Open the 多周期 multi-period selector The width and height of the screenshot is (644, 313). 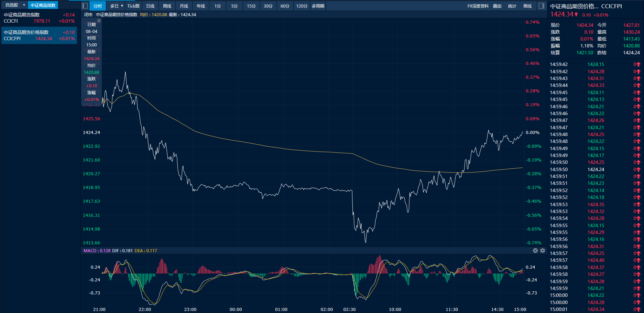pos(318,6)
